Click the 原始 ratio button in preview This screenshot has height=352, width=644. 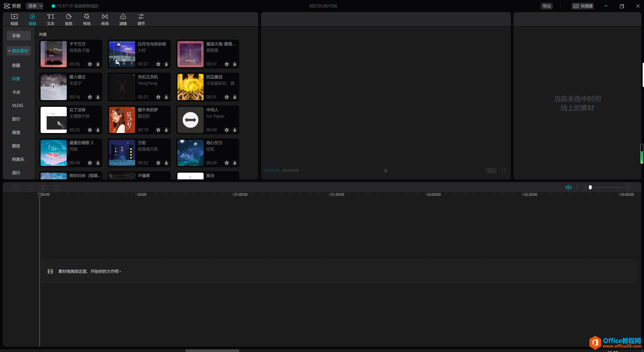pos(491,171)
